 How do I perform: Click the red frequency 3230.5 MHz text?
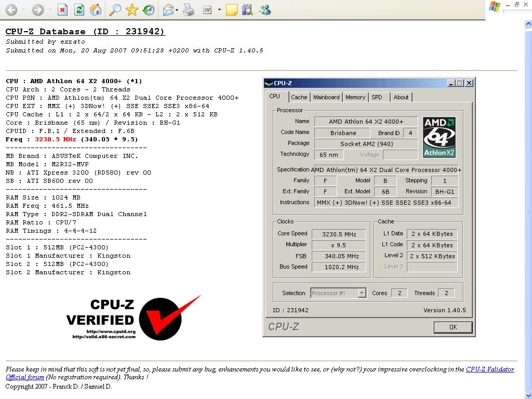(x=55, y=139)
